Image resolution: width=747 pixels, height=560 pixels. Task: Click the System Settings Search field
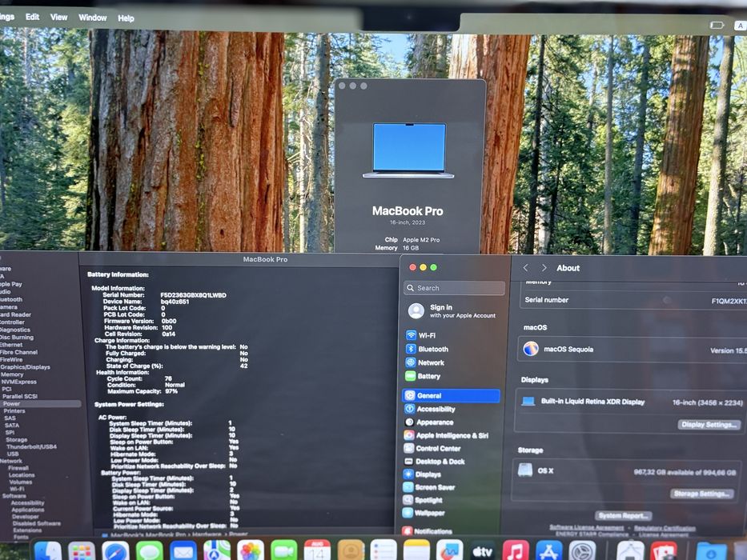pyautogui.click(x=454, y=288)
